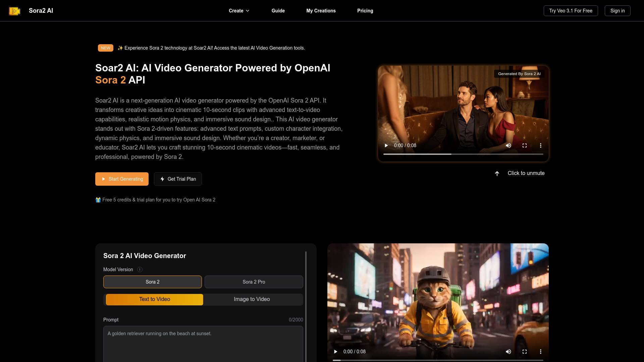Open more options on couple lounge video
Image resolution: width=644 pixels, height=362 pixels.
click(x=541, y=145)
